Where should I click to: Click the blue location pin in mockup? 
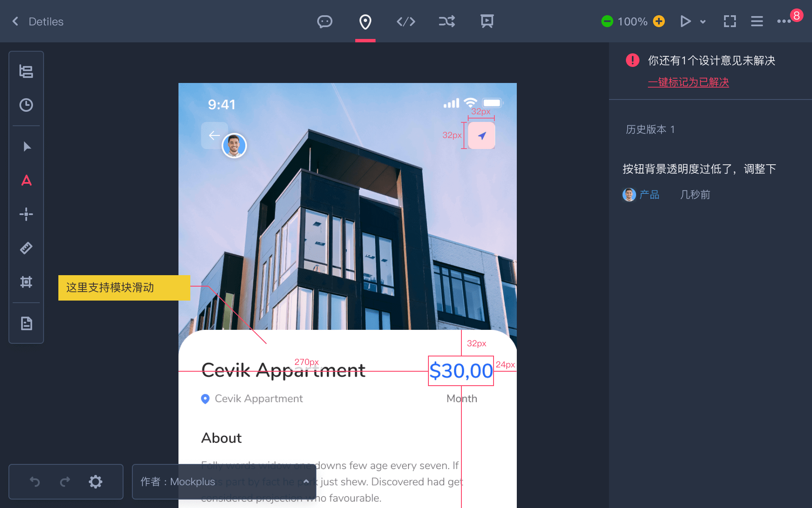point(205,399)
